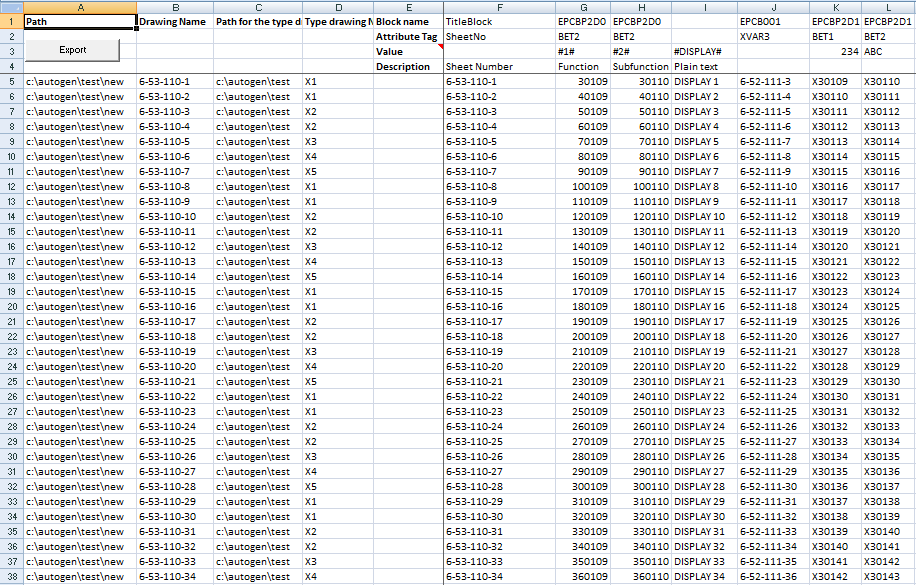Select the 'Block name' cell
The height and width of the screenshot is (585, 916).
(x=408, y=22)
